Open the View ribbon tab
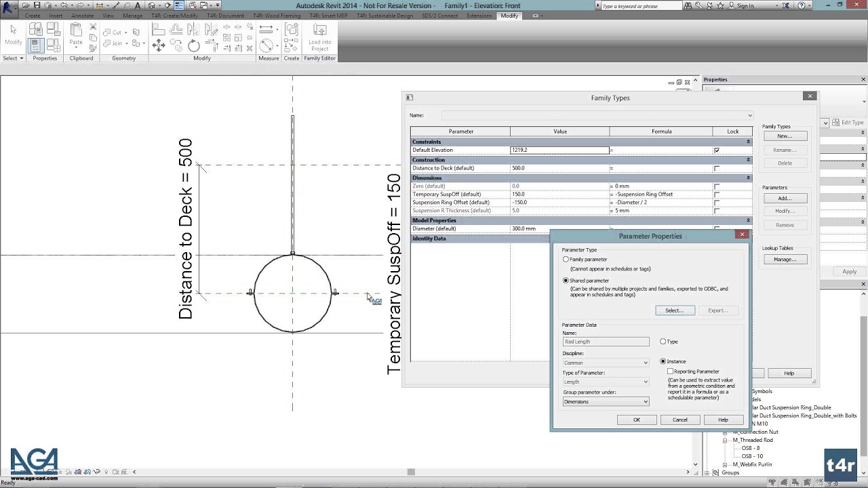This screenshot has width=868, height=488. coord(108,16)
